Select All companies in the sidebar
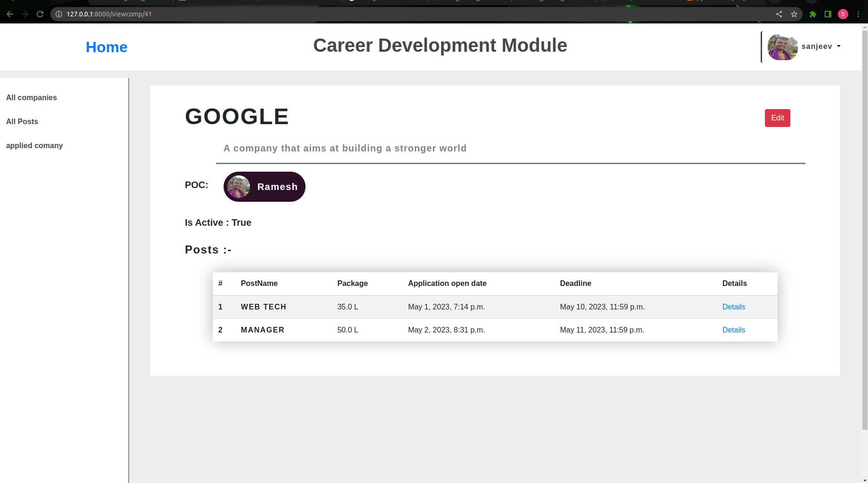Screen dimensions: 868x483 coord(32,97)
